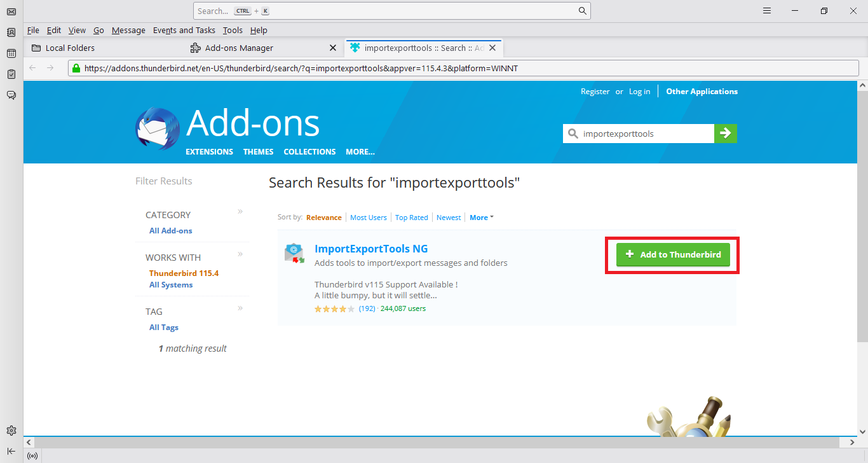Click the star rating of ImportExportTools NG

tap(335, 309)
